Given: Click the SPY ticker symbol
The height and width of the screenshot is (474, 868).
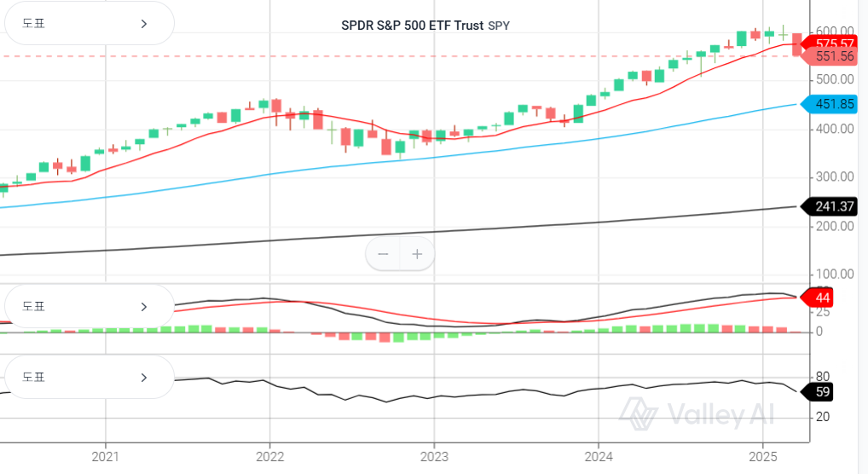Looking at the screenshot, I should (x=499, y=26).
